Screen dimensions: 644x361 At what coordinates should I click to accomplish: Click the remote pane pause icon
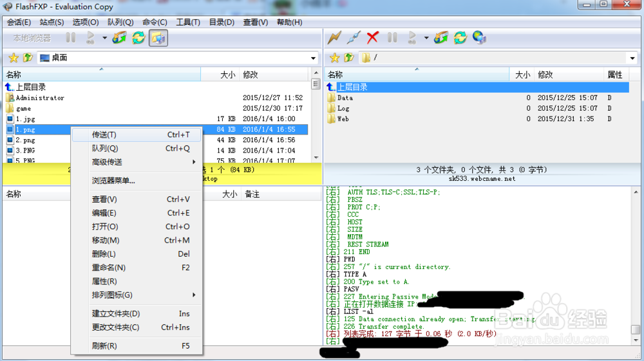point(392,38)
